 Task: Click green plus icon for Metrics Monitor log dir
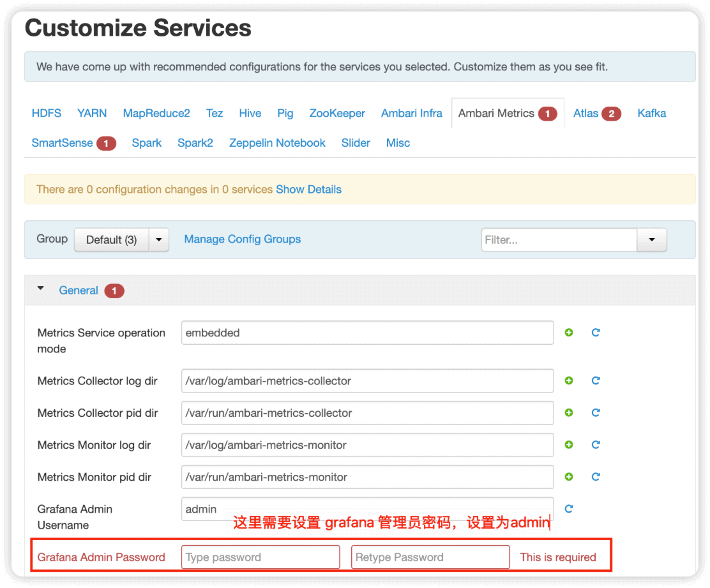[x=569, y=445]
